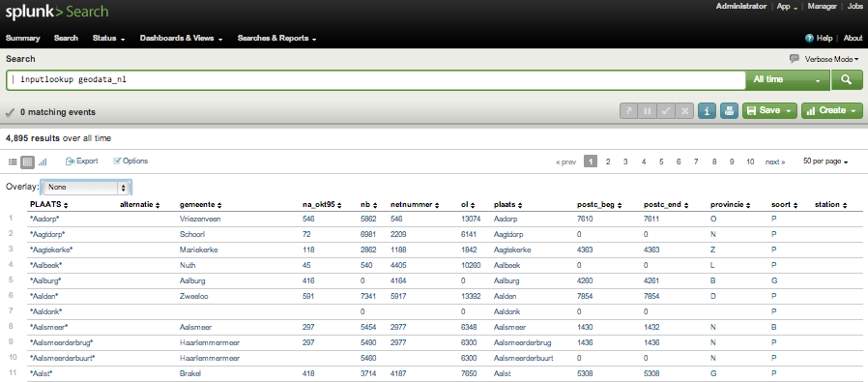Export the results
Viewport: 868px width, 382px height.
(82, 162)
